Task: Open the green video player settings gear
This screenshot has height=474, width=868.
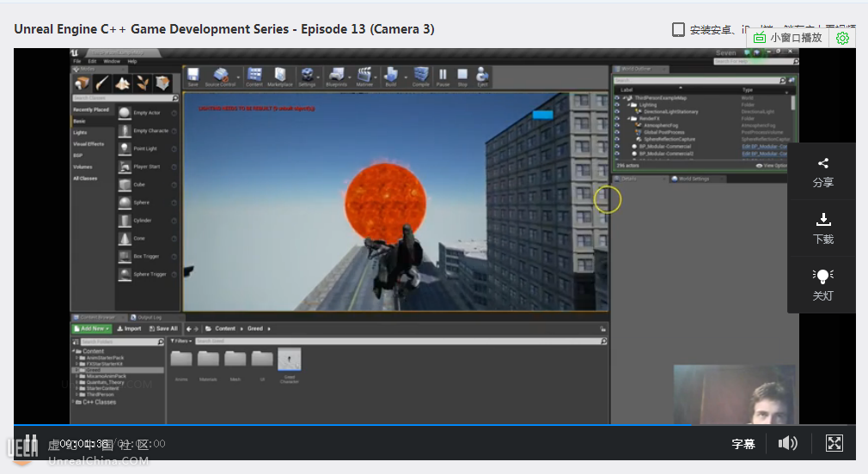Action: pyautogui.click(x=842, y=38)
